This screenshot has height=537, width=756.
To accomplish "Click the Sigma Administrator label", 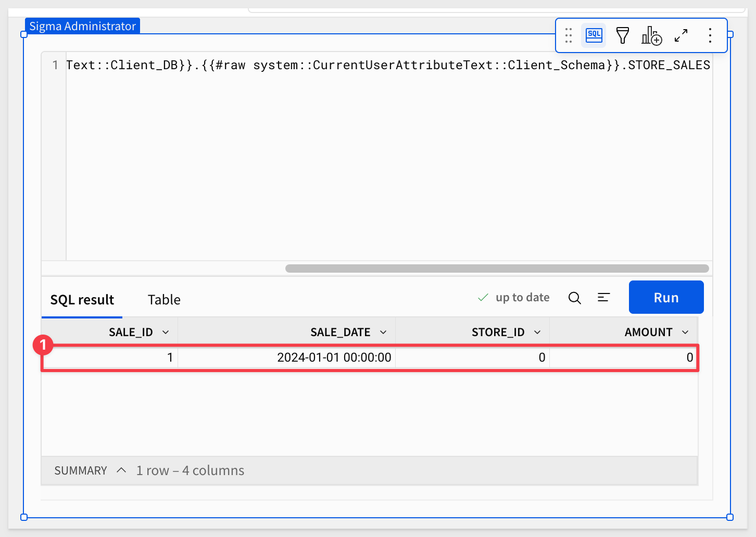I will click(82, 26).
